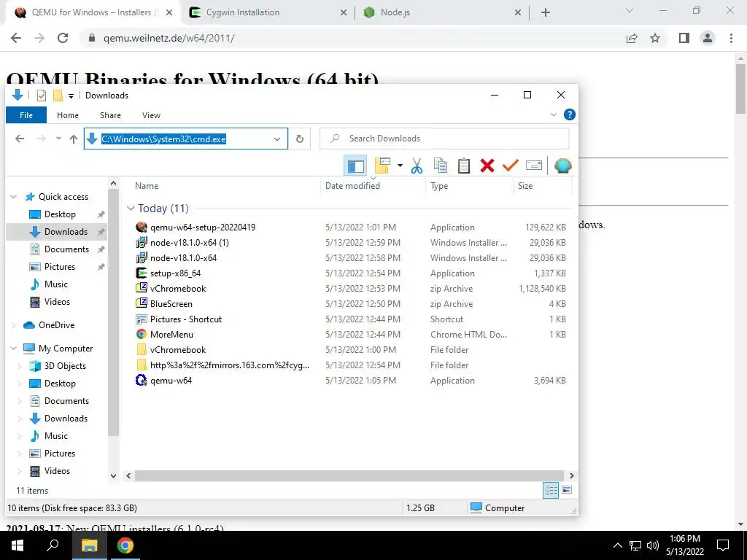
Task: Open recent locations dropdown arrow
Action: 58,139
